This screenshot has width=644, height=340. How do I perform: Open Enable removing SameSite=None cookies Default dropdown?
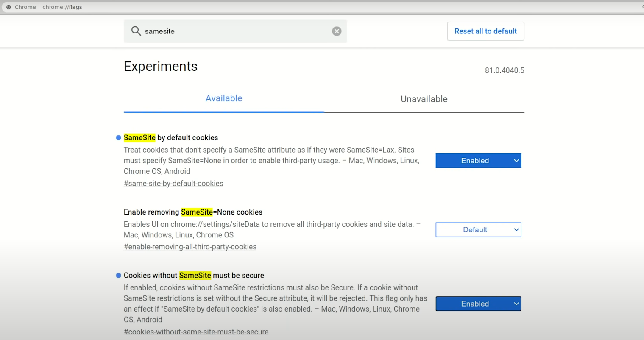(x=478, y=230)
